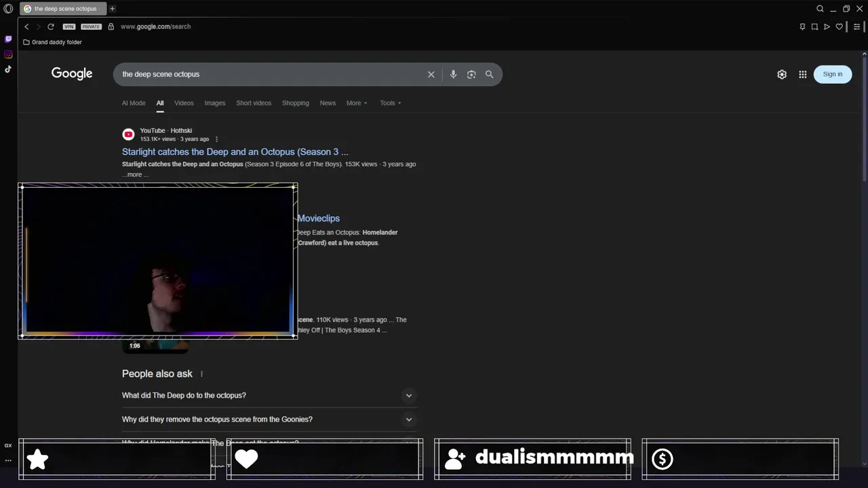Click the '153.1K+ views · 3 years ago' text
The image size is (868, 488).
point(174,139)
